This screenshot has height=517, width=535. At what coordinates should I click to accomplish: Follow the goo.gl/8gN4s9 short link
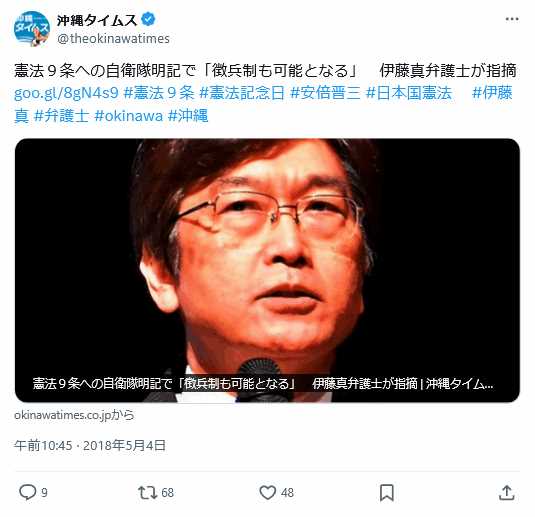pos(66,92)
